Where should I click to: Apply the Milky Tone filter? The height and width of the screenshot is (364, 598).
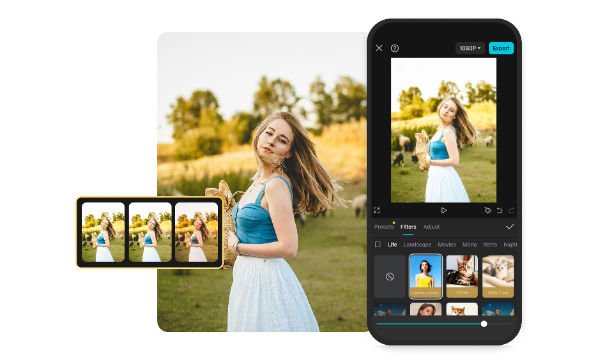click(498, 277)
